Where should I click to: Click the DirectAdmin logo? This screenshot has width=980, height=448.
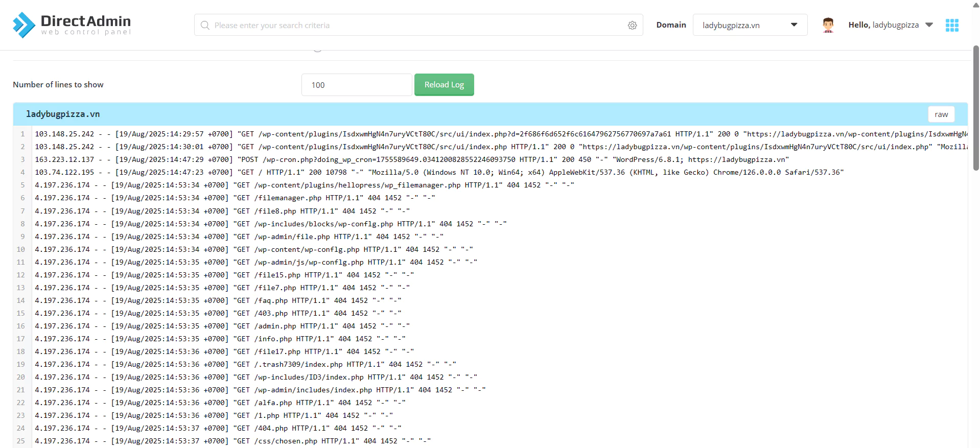pos(72,25)
